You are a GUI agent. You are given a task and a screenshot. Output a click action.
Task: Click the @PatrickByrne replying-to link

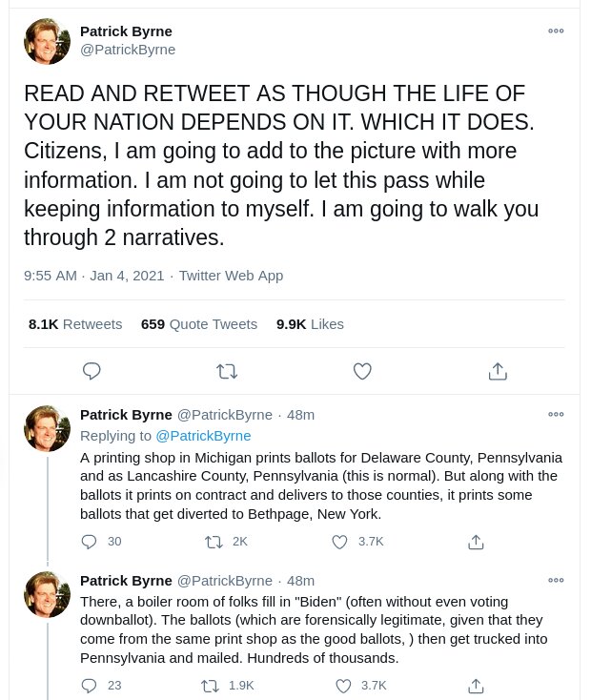pyautogui.click(x=203, y=436)
